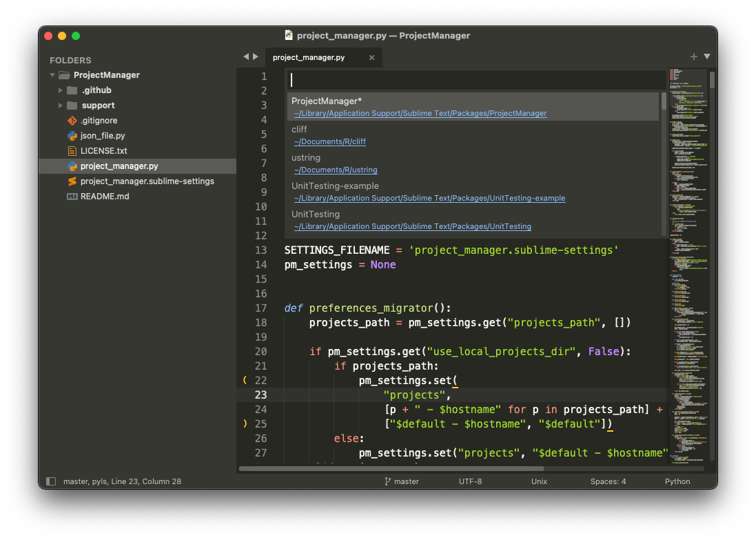Viewport: 756px width, 540px height.
Task: Toggle the sidebar with status bar icon
Action: (51, 481)
